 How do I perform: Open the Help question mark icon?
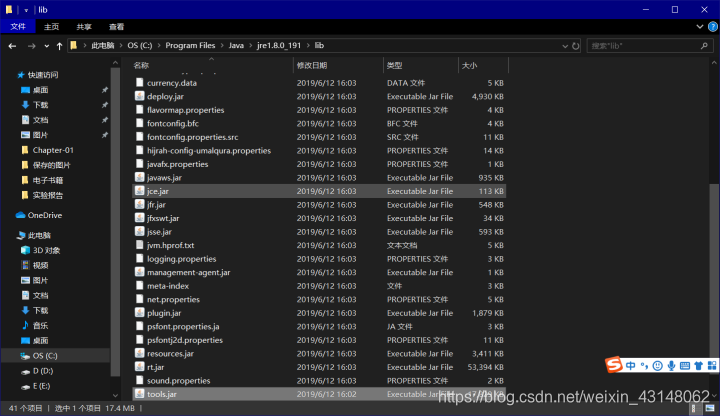pos(713,27)
